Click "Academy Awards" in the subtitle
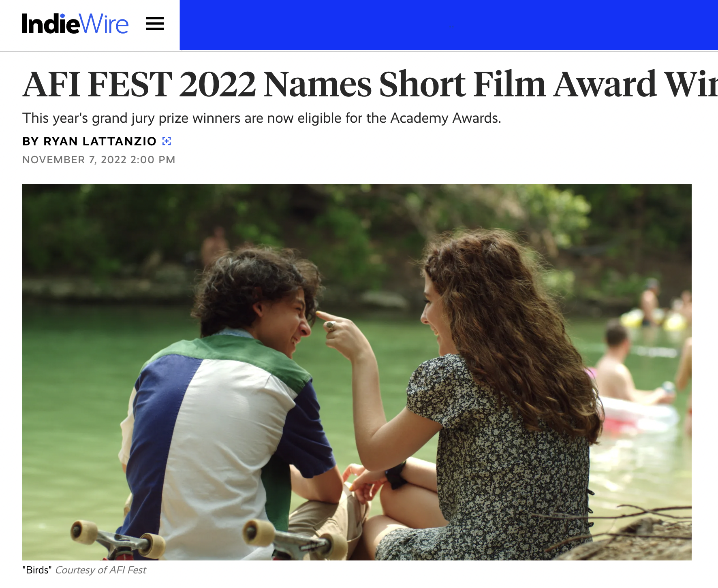Image resolution: width=718 pixels, height=588 pixels. 446,118
